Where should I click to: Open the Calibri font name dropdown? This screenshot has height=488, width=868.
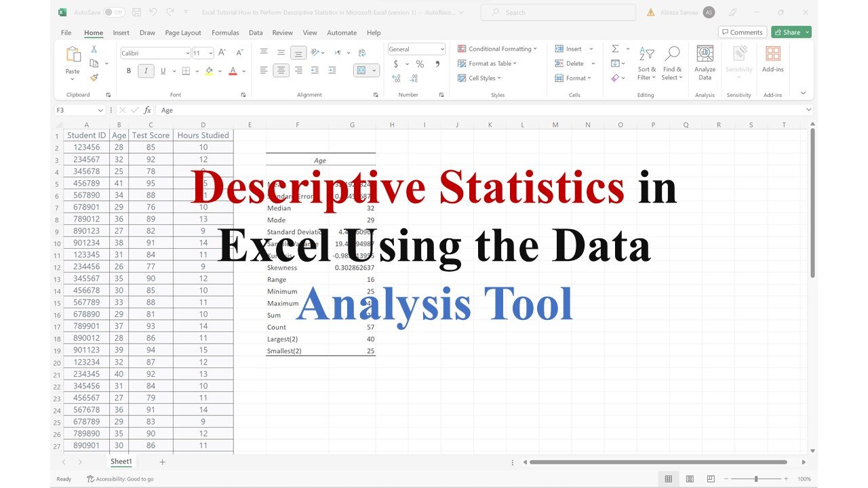(x=187, y=53)
